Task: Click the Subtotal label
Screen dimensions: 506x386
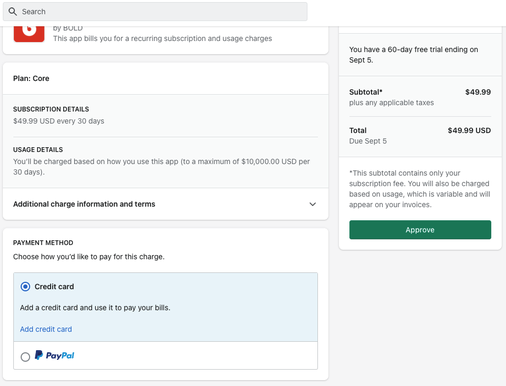Action: [x=366, y=92]
